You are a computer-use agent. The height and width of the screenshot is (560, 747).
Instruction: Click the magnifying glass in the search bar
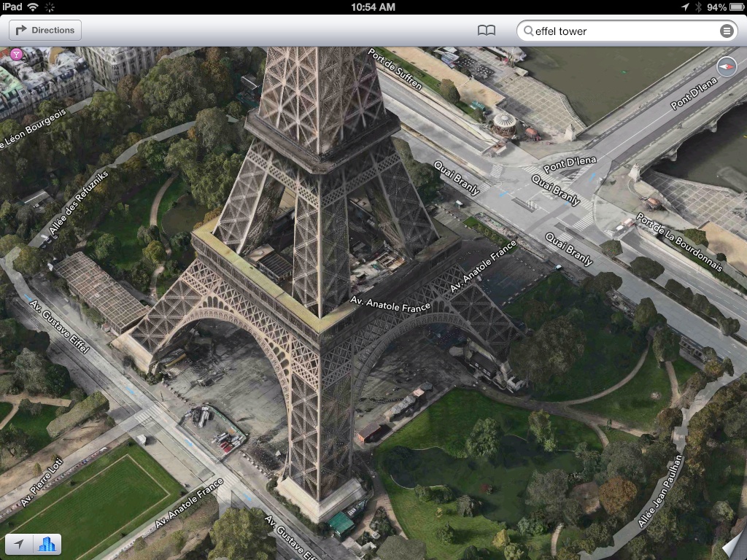pos(528,31)
